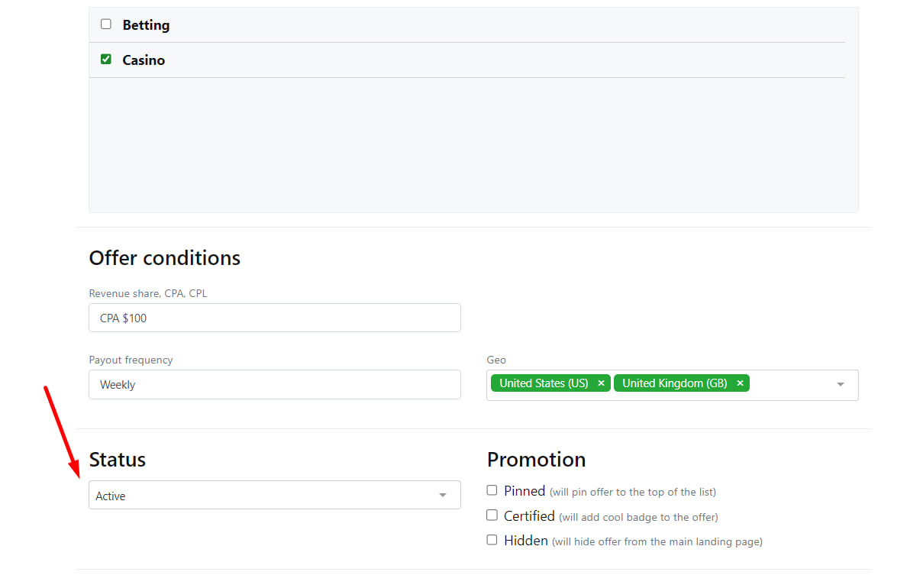Check the Hidden promotion checkbox
This screenshot has height=588, width=907.
click(x=492, y=540)
